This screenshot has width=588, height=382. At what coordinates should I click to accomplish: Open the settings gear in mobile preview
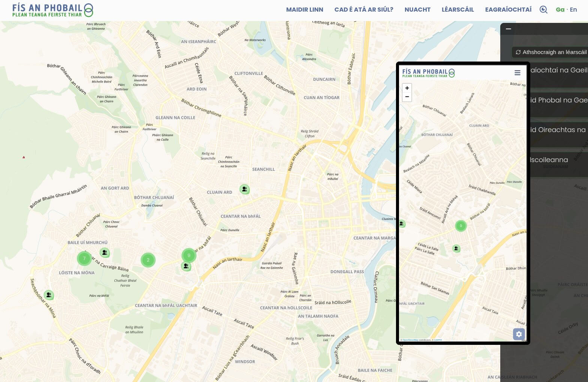[x=519, y=334]
